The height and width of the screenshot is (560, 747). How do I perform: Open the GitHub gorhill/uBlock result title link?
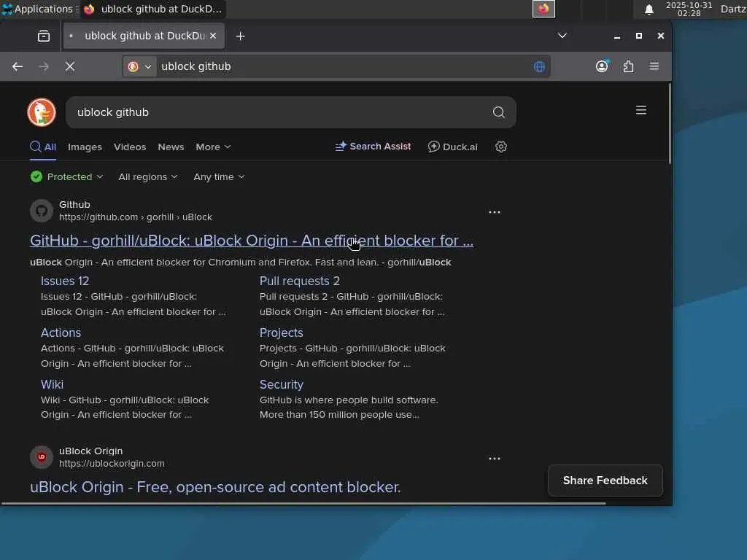click(252, 241)
